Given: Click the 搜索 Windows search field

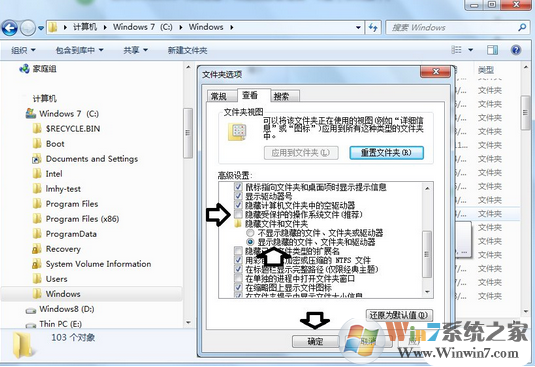Looking at the screenshot, I should coord(451,28).
